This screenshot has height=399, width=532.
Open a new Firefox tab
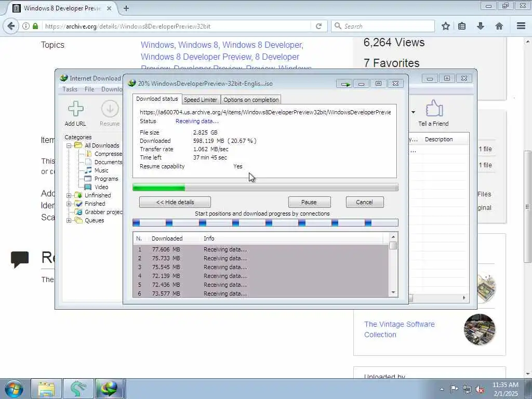126,8
